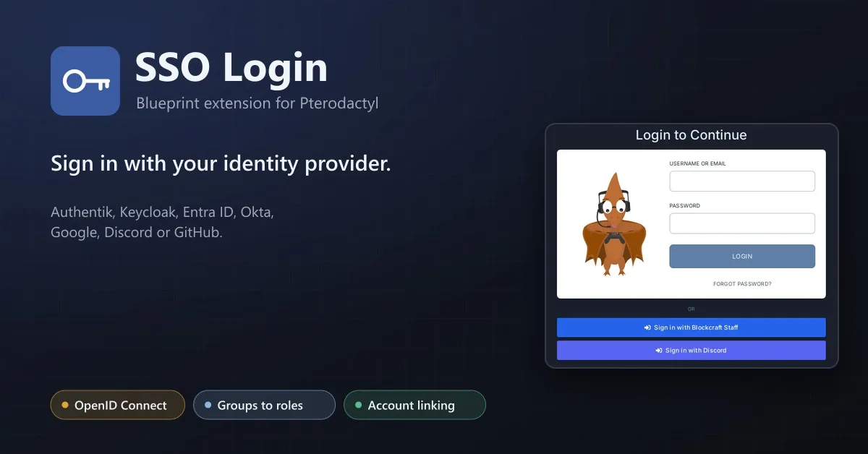Click the OR separator text
Image resolution: width=868 pixels, height=454 pixels.
691,309
